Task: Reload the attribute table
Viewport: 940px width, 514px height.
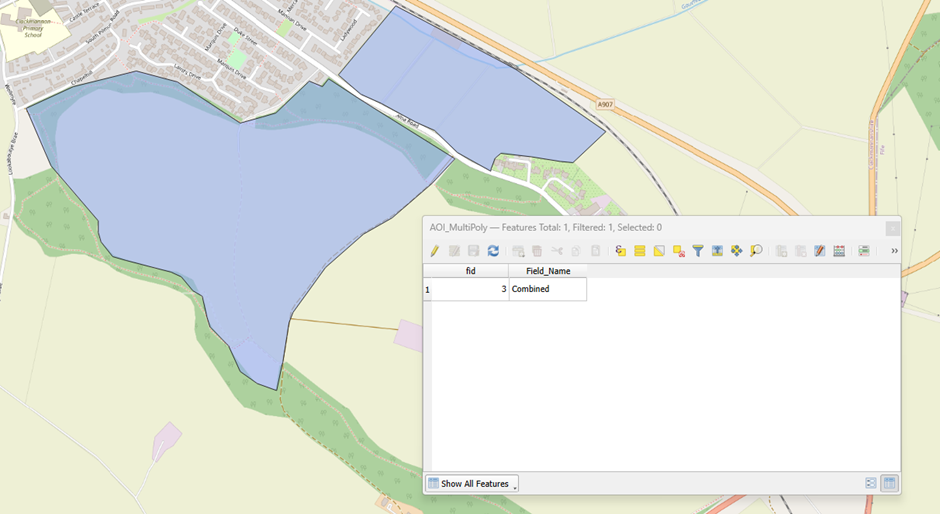Action: pyautogui.click(x=493, y=251)
